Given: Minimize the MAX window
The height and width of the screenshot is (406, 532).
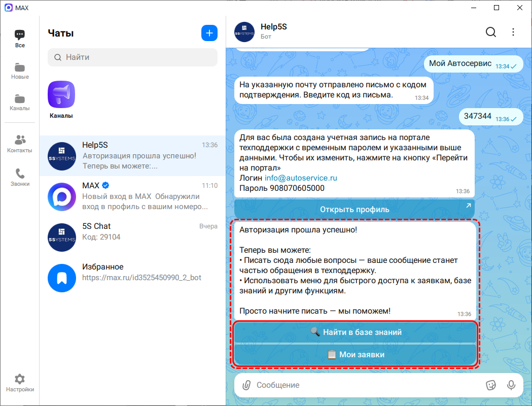Looking at the screenshot, I should pyautogui.click(x=473, y=8).
